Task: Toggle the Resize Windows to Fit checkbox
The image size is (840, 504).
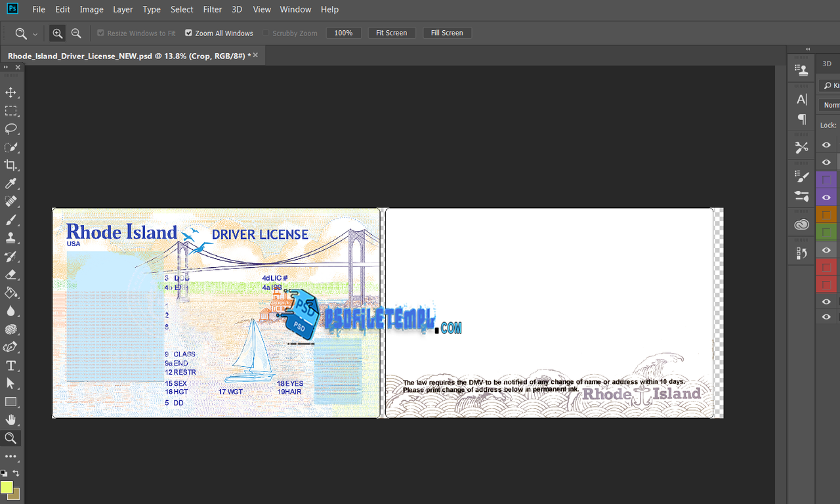Action: click(100, 33)
